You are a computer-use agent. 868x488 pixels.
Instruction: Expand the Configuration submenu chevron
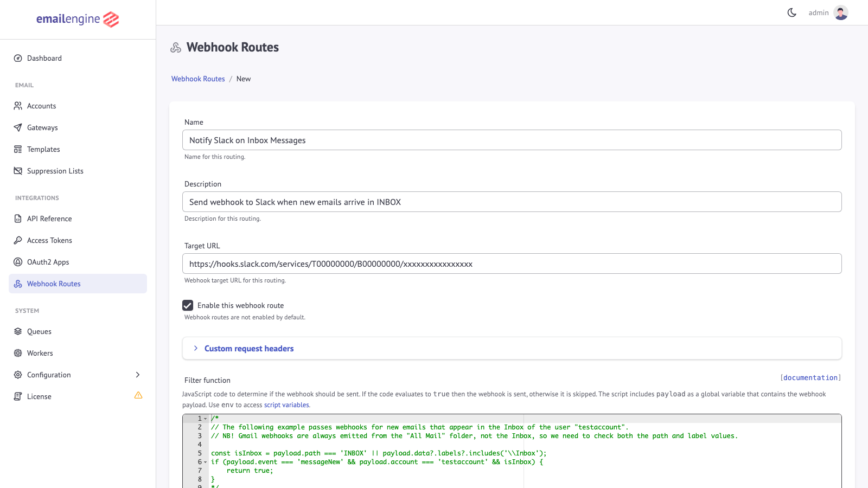(138, 375)
